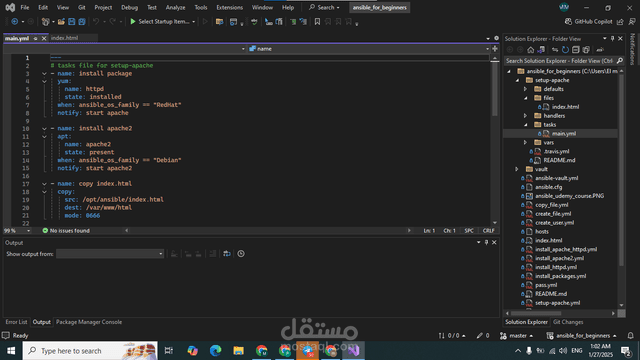Click the editor settings gear near tabs

tap(496, 38)
